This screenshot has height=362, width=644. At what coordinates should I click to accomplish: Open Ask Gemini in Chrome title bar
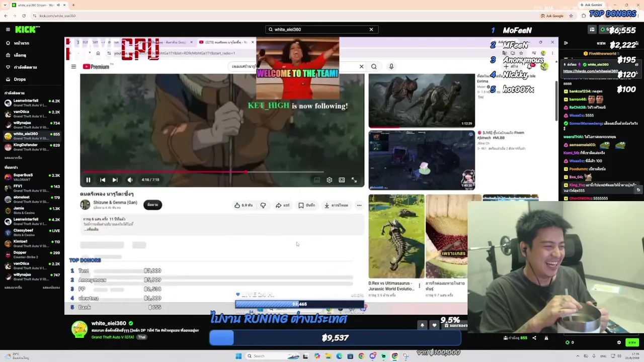(x=591, y=5)
